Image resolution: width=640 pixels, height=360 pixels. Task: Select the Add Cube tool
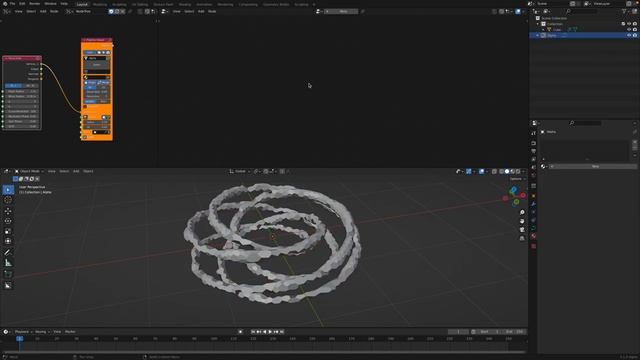[x=8, y=274]
